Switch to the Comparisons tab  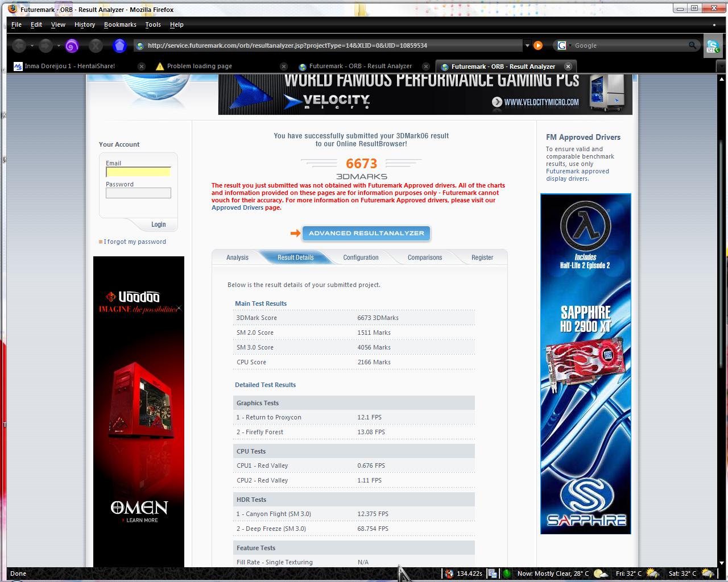tap(425, 257)
